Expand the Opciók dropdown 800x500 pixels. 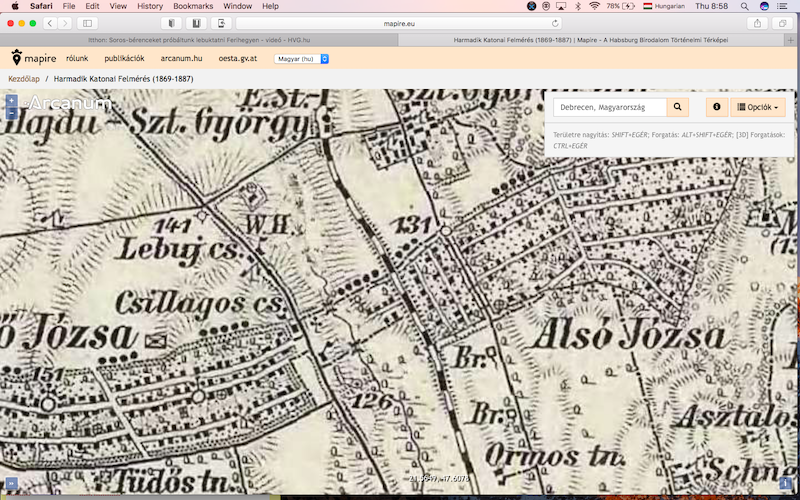pos(759,107)
